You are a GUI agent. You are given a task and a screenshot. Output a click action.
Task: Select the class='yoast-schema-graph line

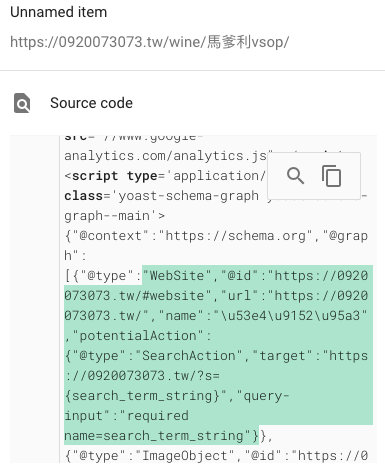pos(162,196)
